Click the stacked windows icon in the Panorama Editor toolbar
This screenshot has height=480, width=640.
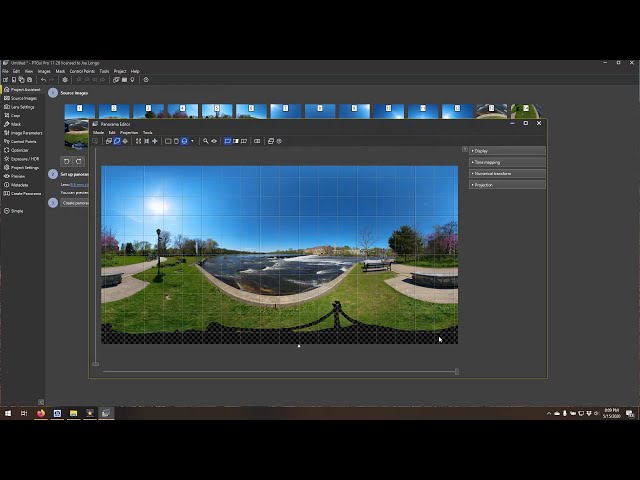(x=271, y=141)
